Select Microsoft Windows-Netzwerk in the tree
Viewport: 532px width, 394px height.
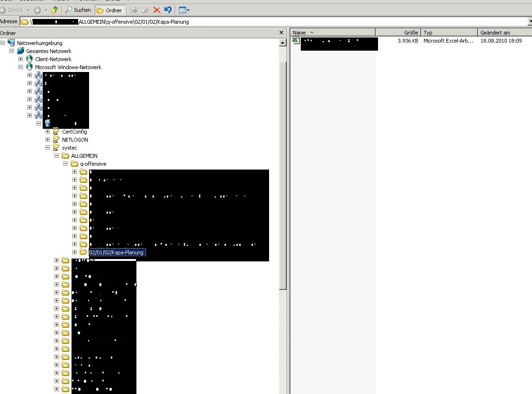68,67
